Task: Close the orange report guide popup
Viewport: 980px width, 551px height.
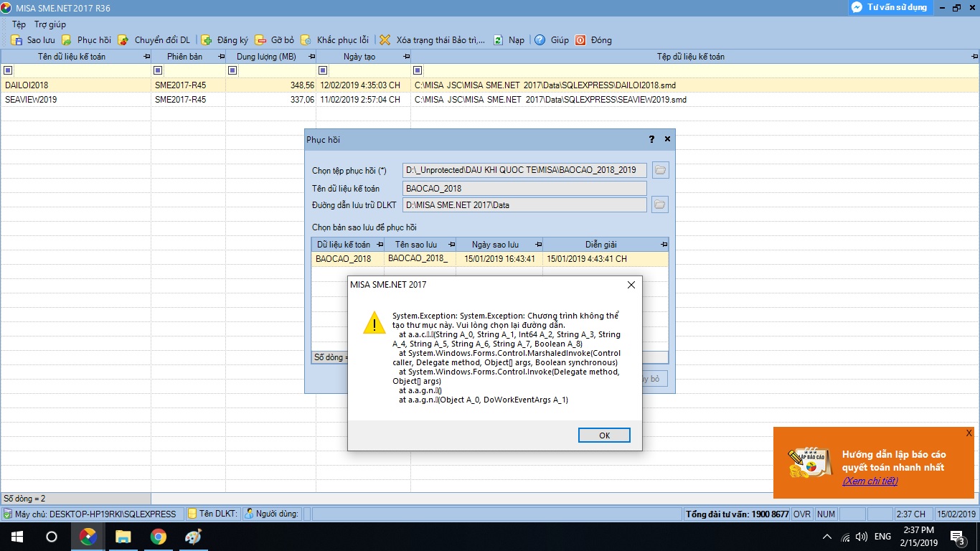Action: click(969, 433)
